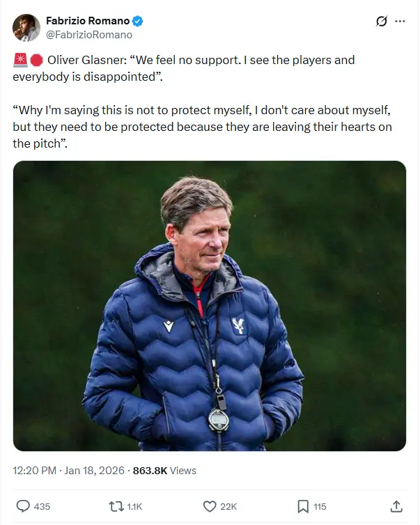Image resolution: width=420 pixels, height=525 pixels.
Task: Open the @FabrizioRomano handle link
Action: 88,34
